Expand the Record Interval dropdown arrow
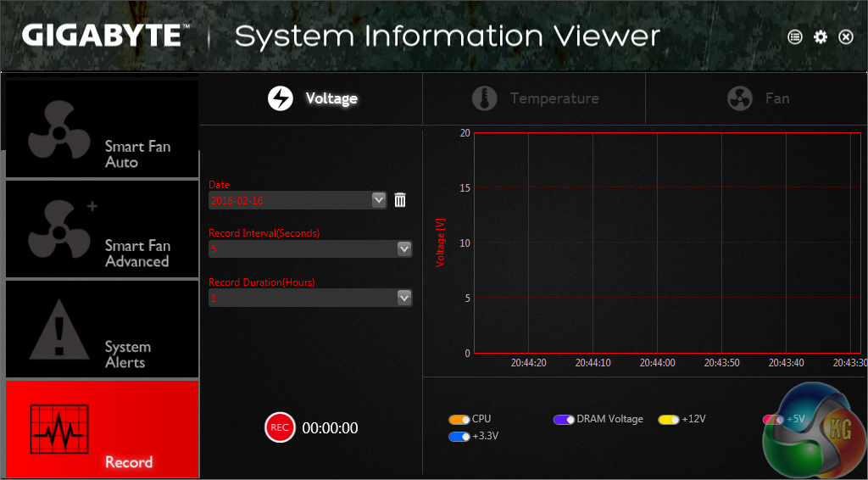868x480 pixels. [404, 249]
